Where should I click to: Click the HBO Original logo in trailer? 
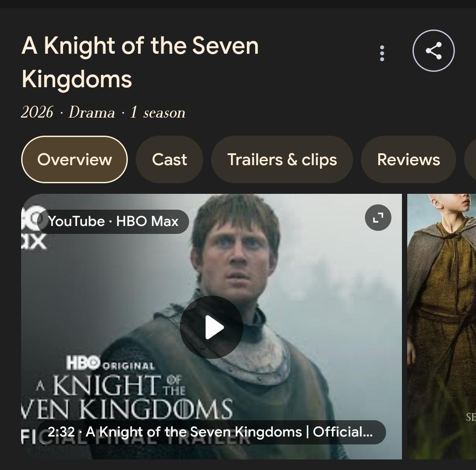coord(110,364)
